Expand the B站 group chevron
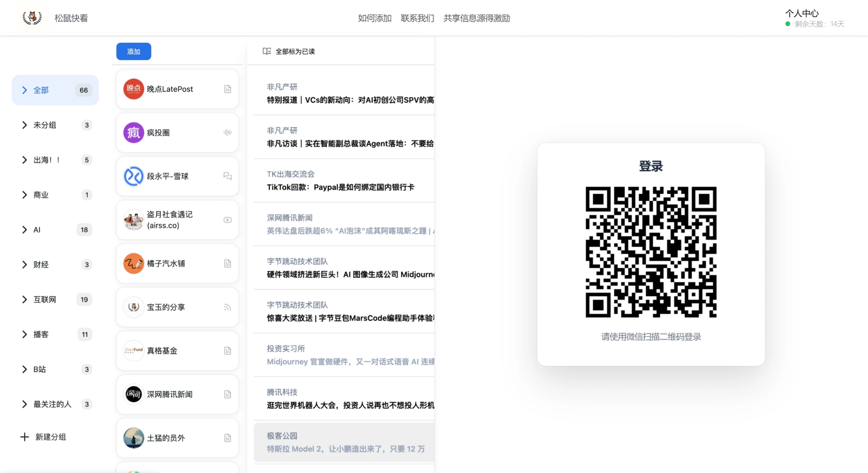This screenshot has width=868, height=473. pos(24,369)
